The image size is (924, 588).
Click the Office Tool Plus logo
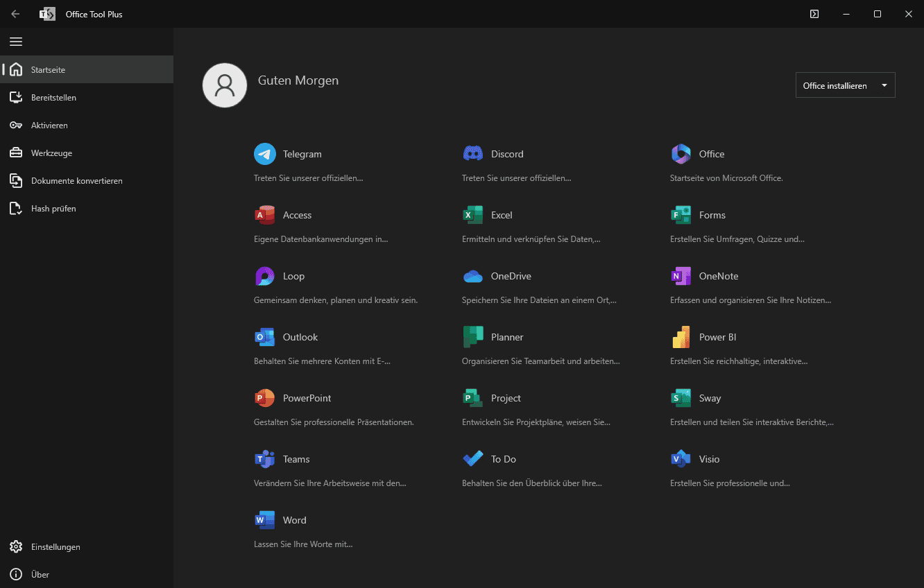click(47, 14)
